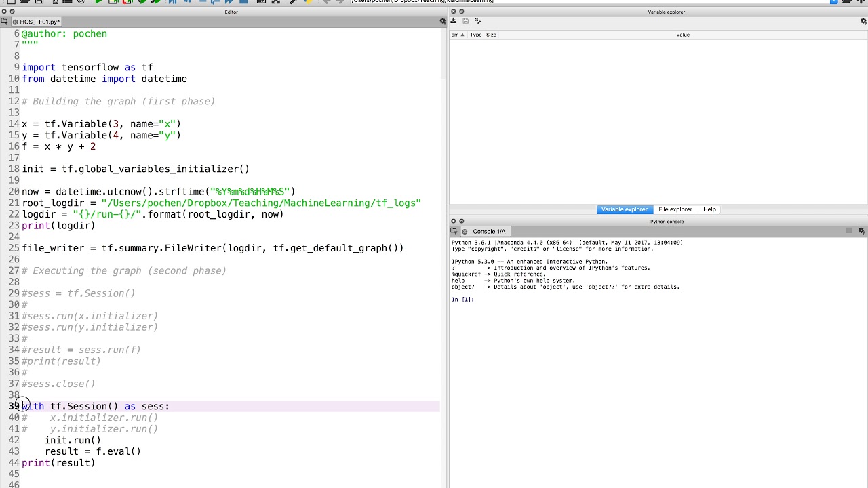Switch to the Variable explorer tab
The image size is (868, 488).
tap(624, 209)
